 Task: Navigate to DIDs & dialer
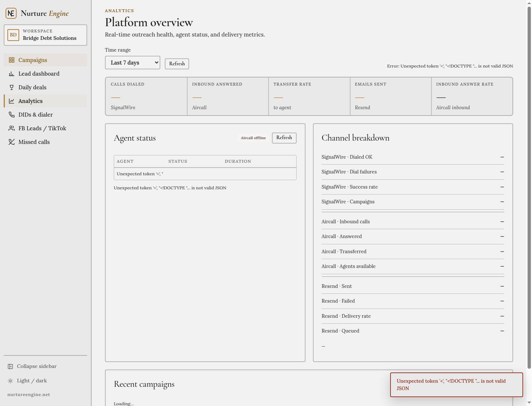(x=45, y=115)
